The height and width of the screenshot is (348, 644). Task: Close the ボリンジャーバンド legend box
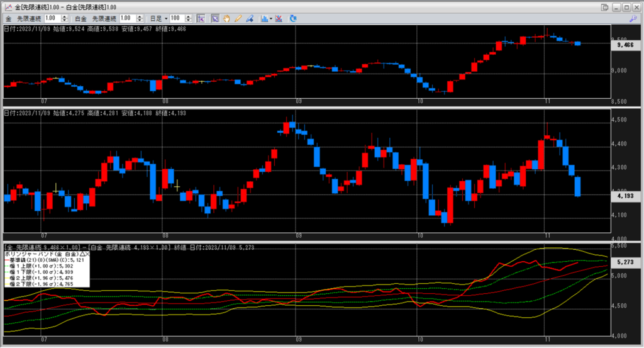pyautogui.click(x=87, y=254)
